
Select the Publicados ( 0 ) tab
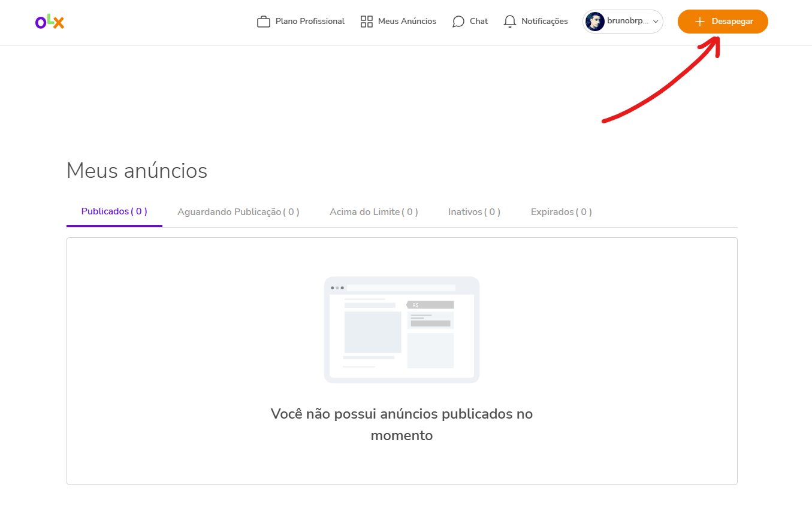[114, 211]
